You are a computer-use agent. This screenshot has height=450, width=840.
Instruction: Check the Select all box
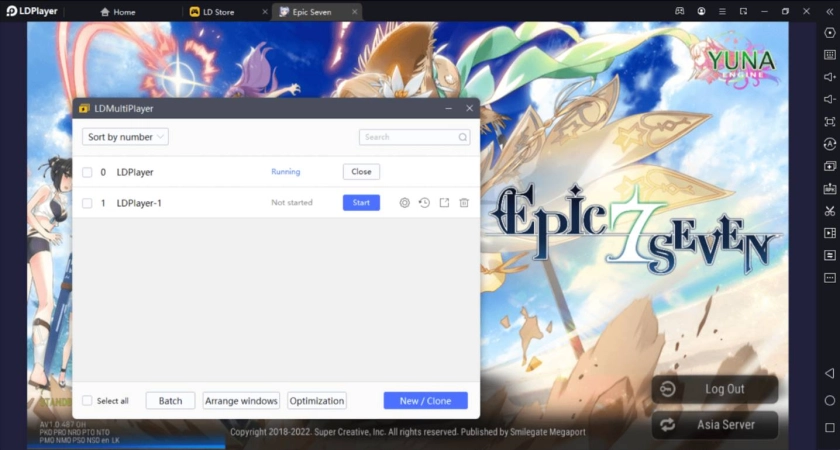click(87, 401)
